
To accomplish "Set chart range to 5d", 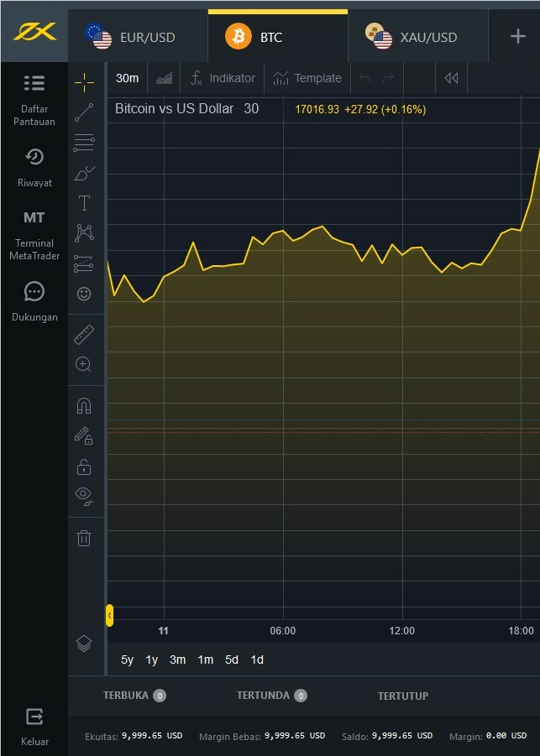I will (x=232, y=660).
